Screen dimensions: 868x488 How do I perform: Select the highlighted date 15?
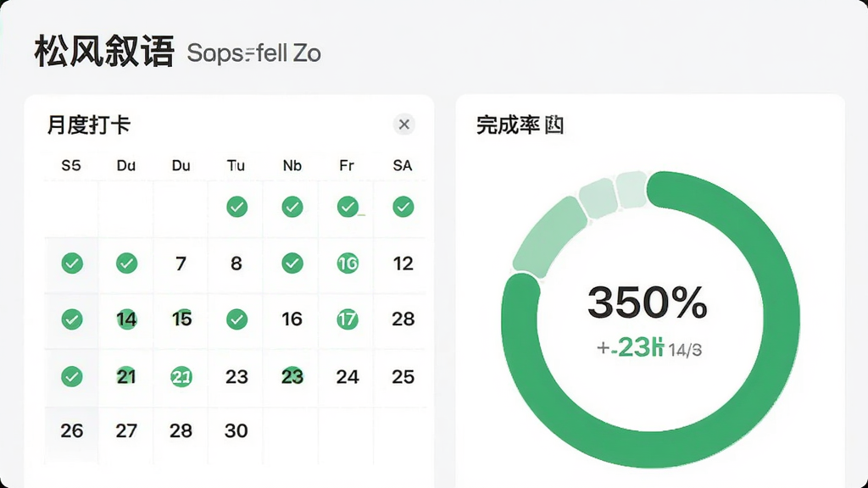pyautogui.click(x=181, y=319)
